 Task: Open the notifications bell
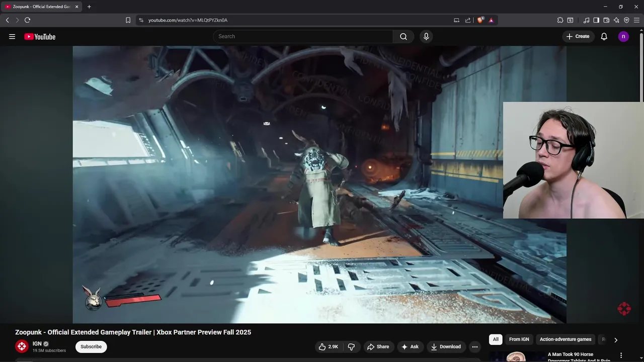click(604, 36)
